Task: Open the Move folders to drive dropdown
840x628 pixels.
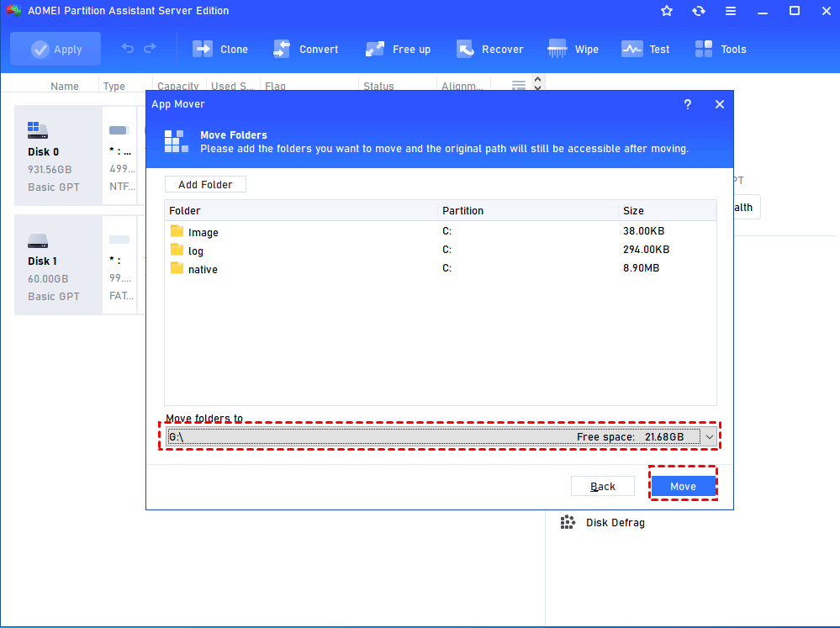Action: point(440,436)
